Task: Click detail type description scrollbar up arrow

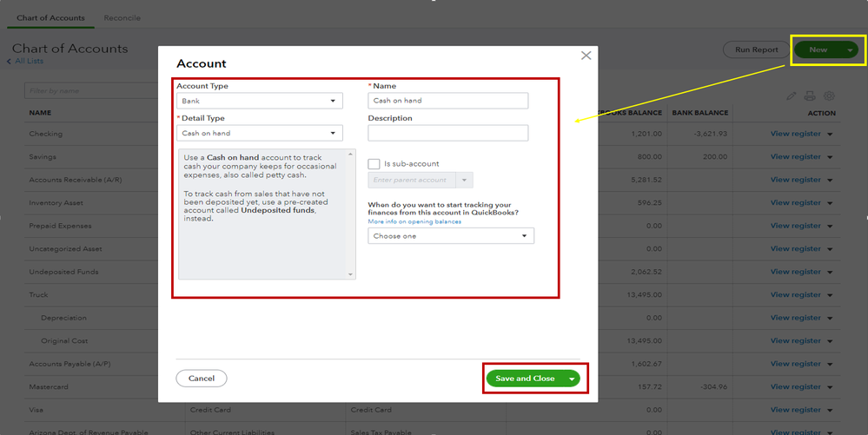Action: click(350, 154)
